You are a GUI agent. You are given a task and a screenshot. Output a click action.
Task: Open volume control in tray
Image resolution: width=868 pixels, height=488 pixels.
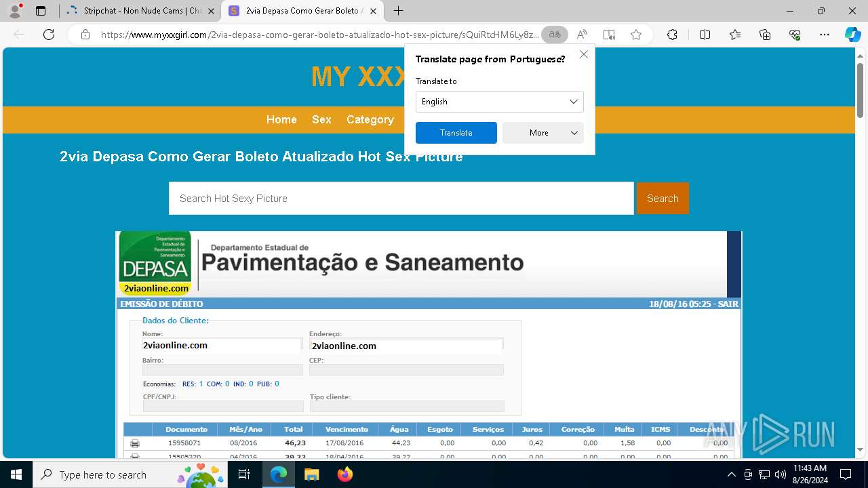pyautogui.click(x=781, y=474)
